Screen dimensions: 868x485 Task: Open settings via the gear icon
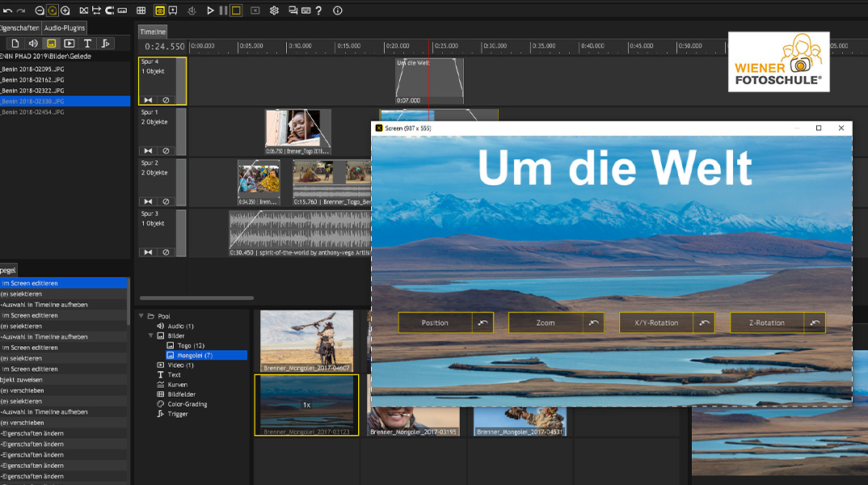tap(274, 11)
